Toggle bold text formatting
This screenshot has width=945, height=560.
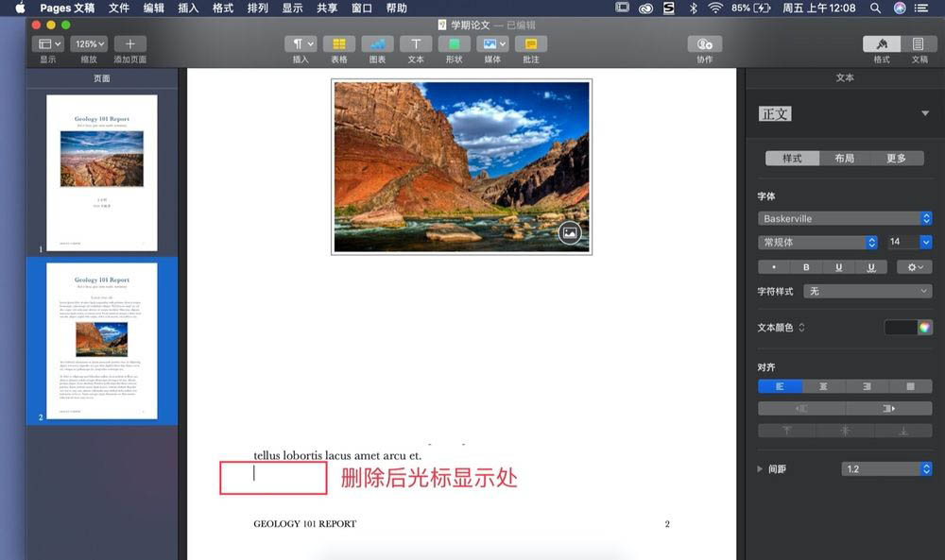[806, 266]
